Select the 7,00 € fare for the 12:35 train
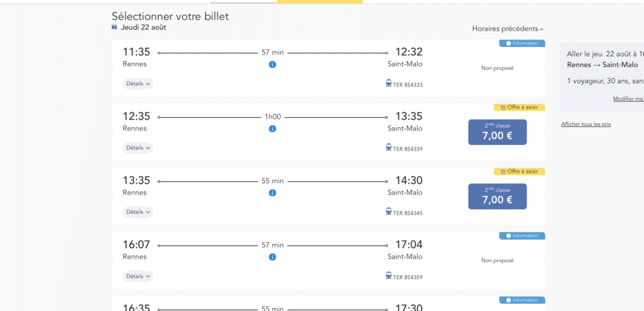Screen dimensions: 644x311 (x=497, y=132)
